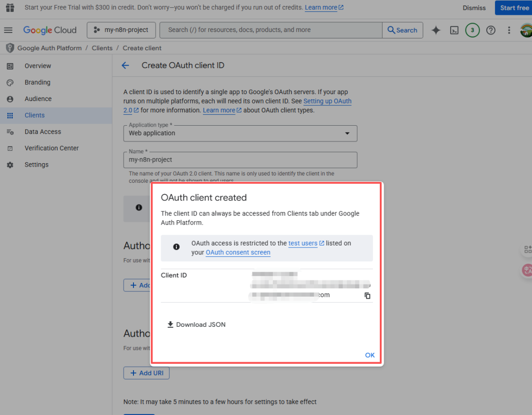This screenshot has width=532, height=415.
Task: Open the test users link
Action: click(x=303, y=243)
